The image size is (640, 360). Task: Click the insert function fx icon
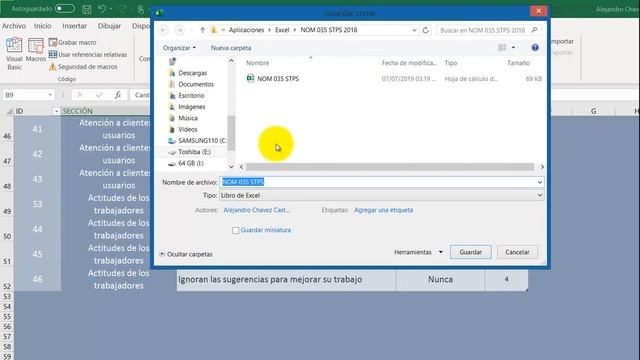coord(118,95)
